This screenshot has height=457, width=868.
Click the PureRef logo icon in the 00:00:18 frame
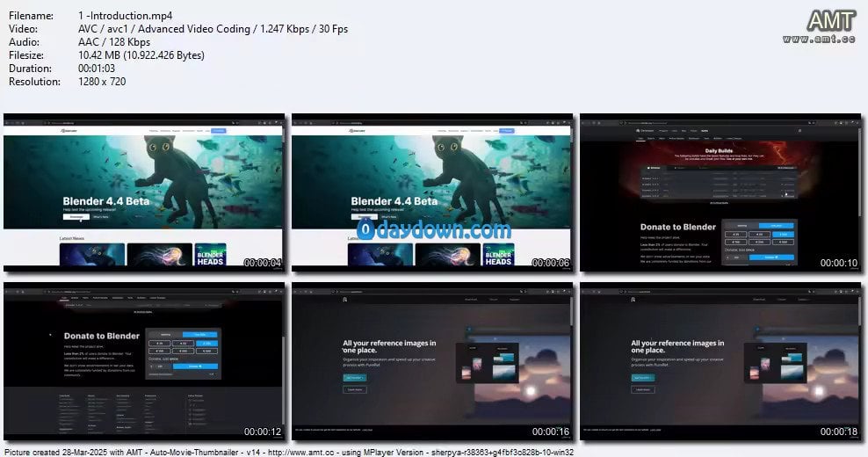(x=633, y=299)
